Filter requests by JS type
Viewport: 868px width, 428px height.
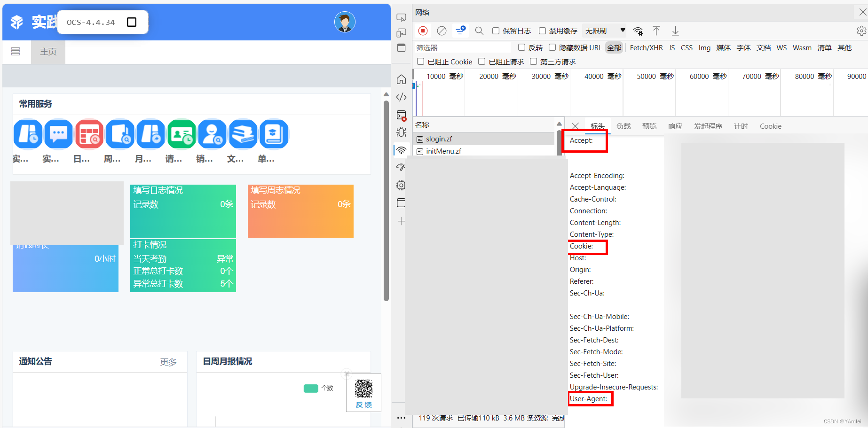[672, 48]
